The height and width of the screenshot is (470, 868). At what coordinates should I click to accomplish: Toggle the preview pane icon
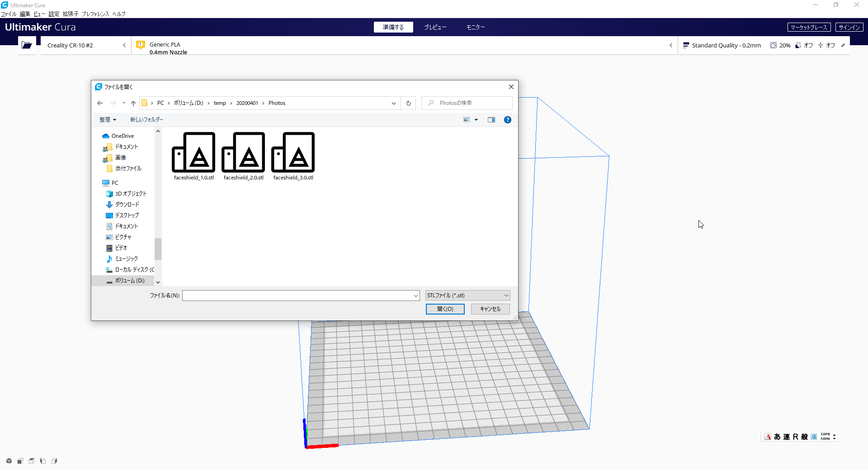pyautogui.click(x=491, y=120)
